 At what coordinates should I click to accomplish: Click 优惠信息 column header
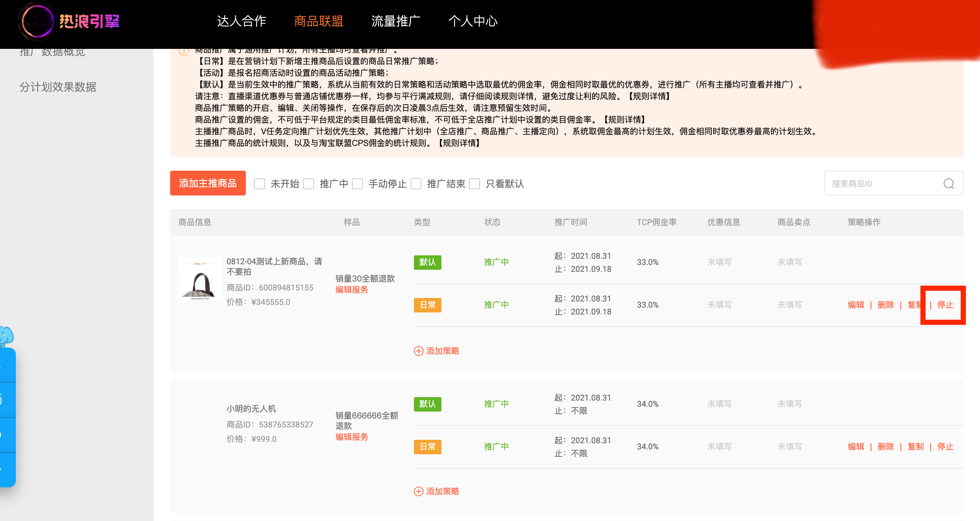pos(723,222)
